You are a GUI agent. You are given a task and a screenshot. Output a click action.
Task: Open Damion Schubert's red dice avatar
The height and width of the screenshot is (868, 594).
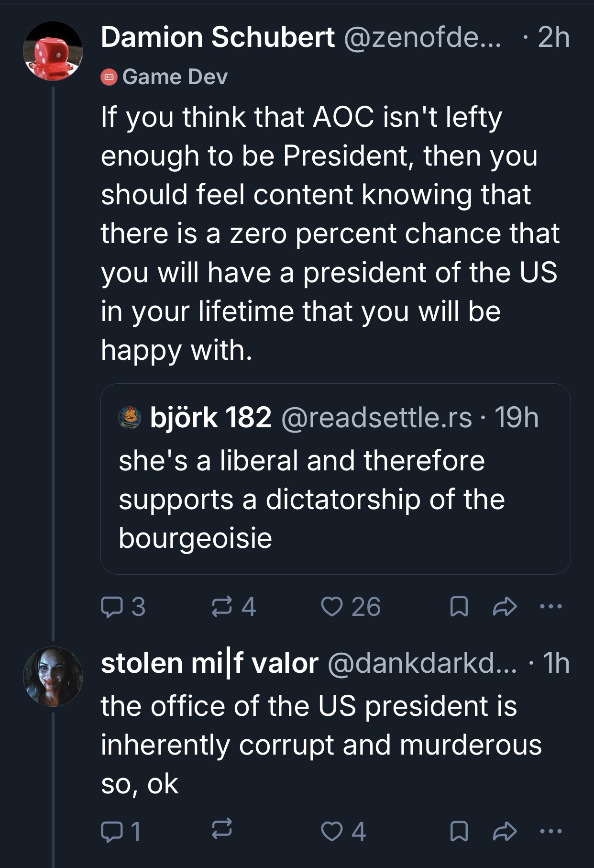(x=53, y=51)
